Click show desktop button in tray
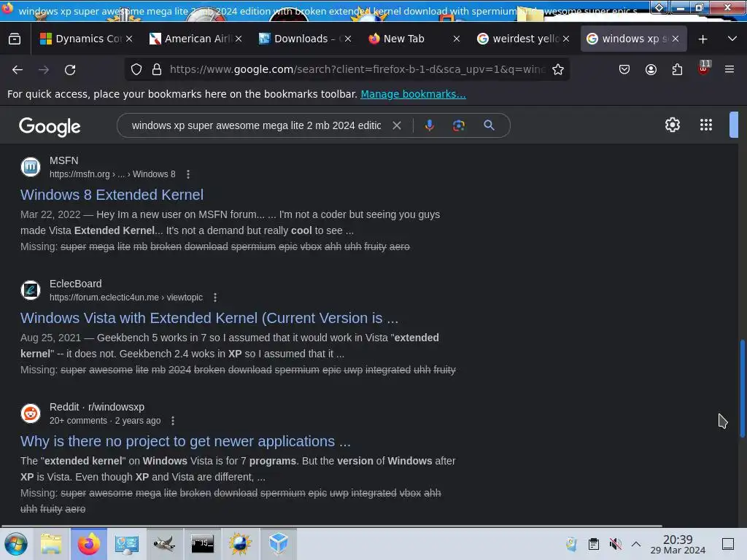The width and height of the screenshot is (747, 560). pos(728,544)
